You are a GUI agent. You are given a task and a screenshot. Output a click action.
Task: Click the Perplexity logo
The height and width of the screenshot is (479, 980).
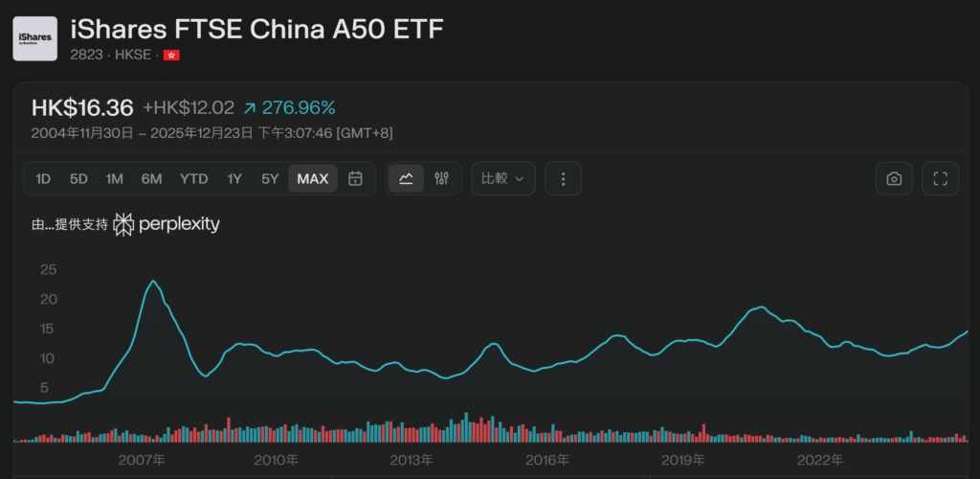pyautogui.click(x=167, y=225)
